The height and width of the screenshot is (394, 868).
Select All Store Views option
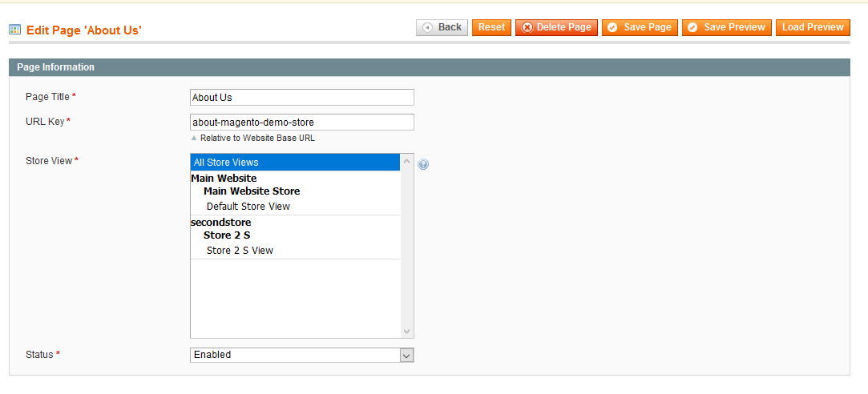point(295,163)
